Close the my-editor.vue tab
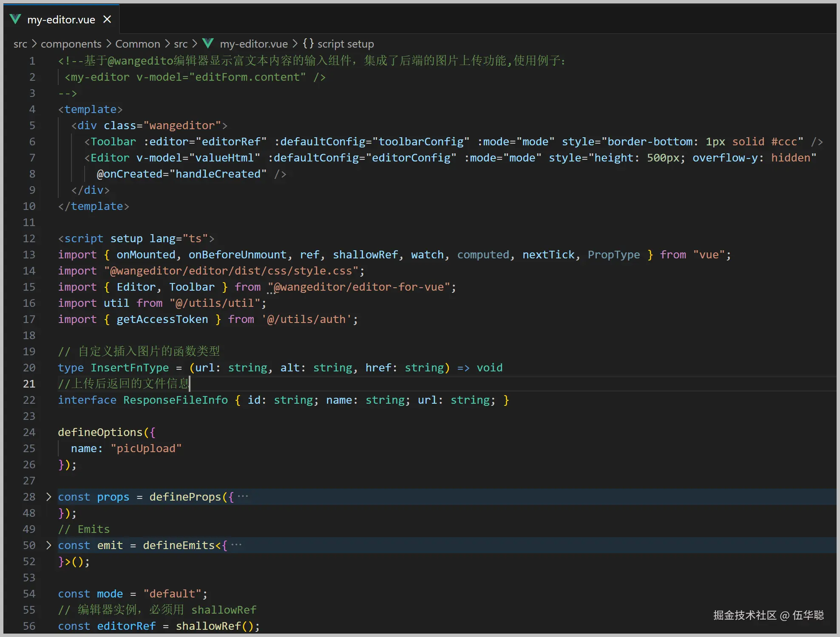This screenshot has height=637, width=840. 107,20
